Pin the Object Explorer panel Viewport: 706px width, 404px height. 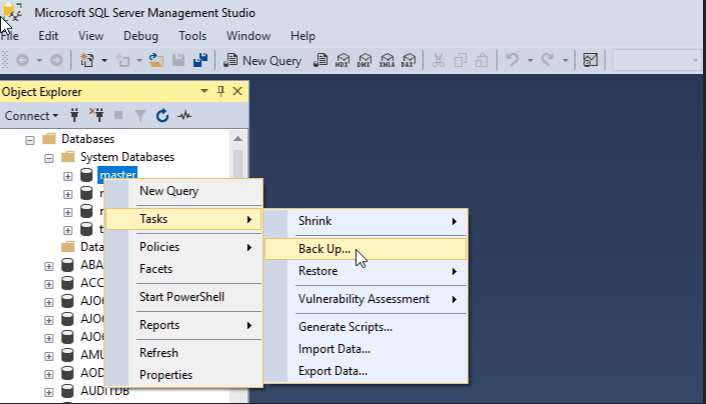[221, 91]
